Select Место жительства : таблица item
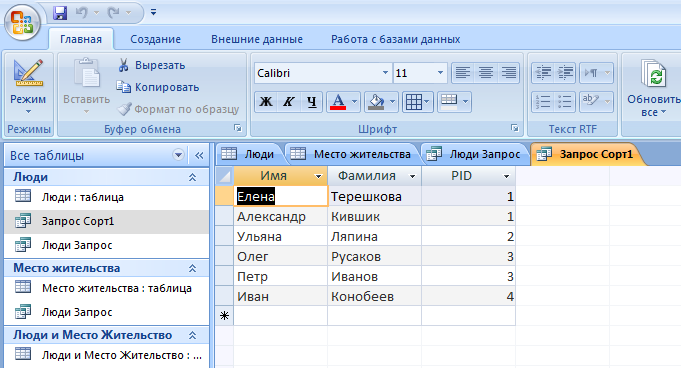This screenshot has height=368, width=681. (x=106, y=288)
